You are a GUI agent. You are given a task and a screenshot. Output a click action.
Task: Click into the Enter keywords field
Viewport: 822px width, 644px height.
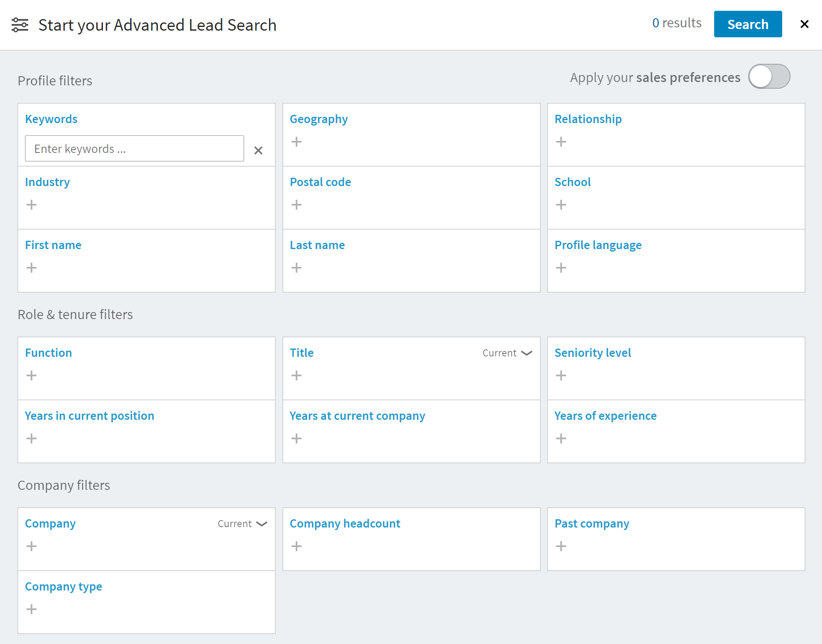click(x=134, y=149)
